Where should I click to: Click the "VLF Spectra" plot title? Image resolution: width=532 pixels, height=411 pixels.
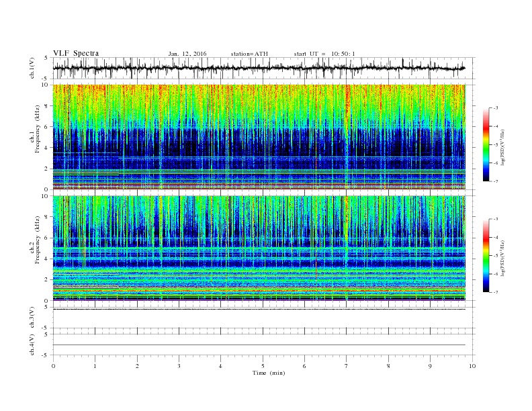pos(76,53)
